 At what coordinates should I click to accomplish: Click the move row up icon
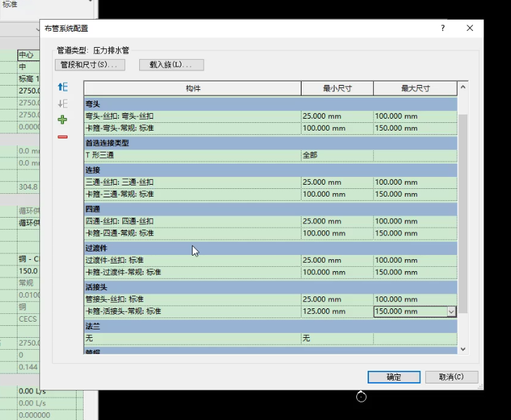(63, 87)
